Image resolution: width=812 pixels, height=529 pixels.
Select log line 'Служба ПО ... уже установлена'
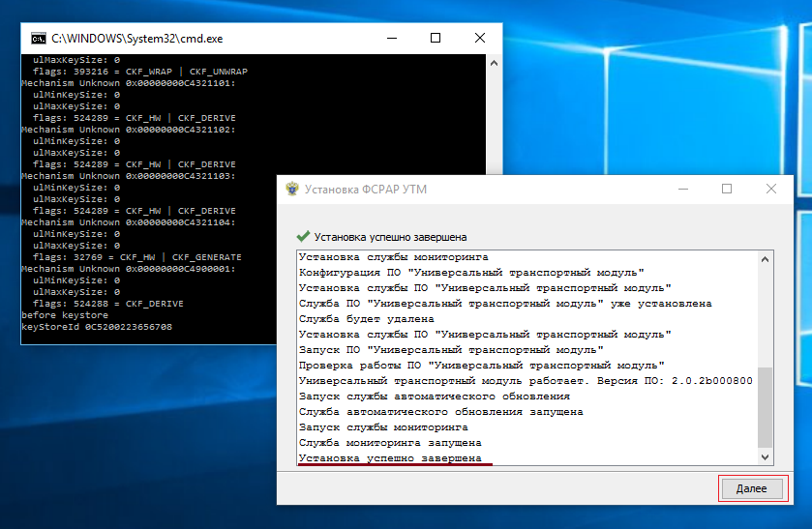pyautogui.click(x=505, y=304)
